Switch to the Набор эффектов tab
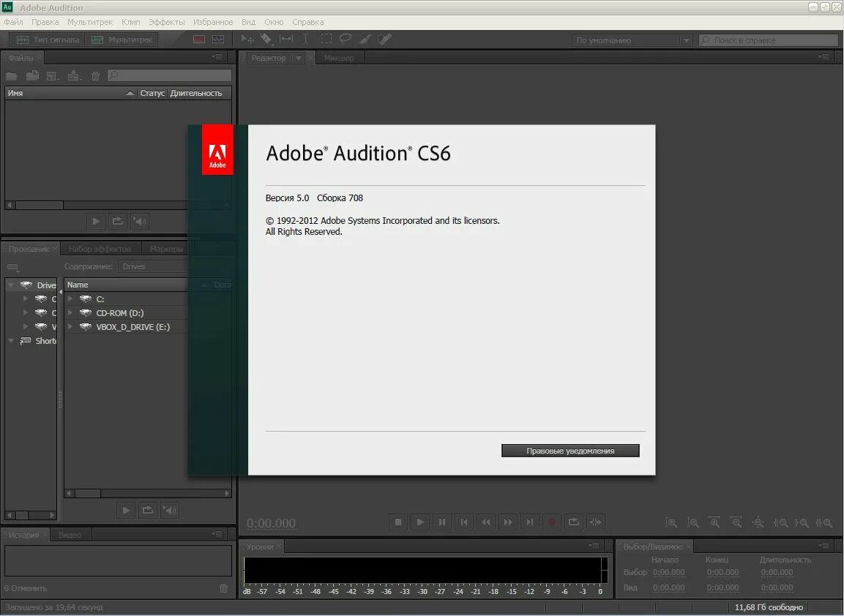The image size is (844, 616). pos(100,249)
